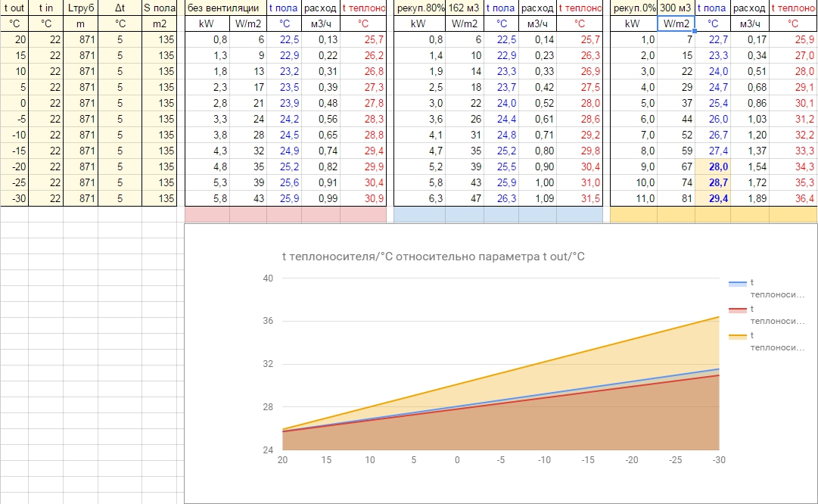This screenshot has height=504, width=818.
Task: Click the y-axis label 40 in chart
Action: tap(268, 278)
